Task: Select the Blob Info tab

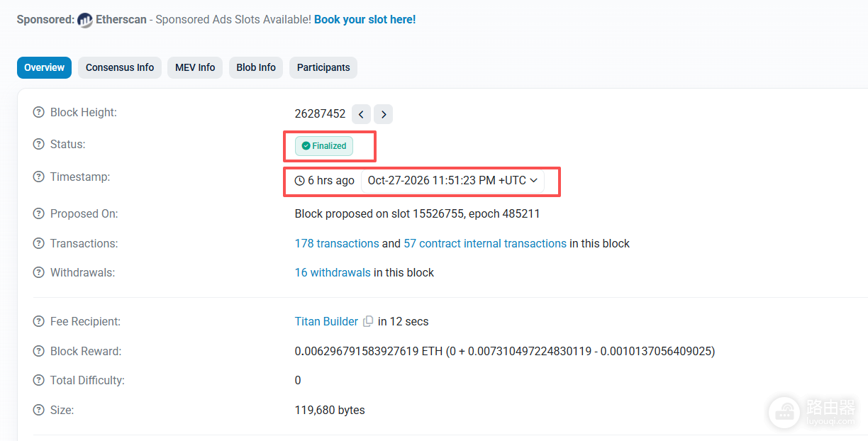Action: (x=256, y=67)
